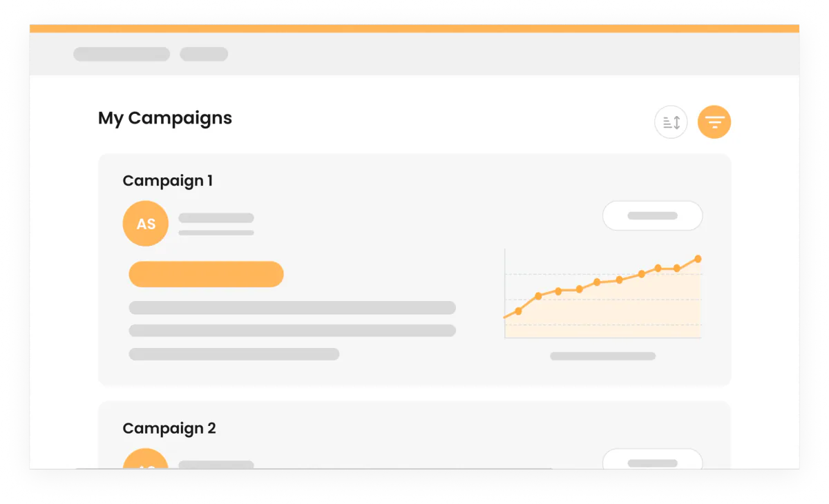Click the My Campaigns heading
Viewport: 829px width, 504px height.
(x=165, y=118)
